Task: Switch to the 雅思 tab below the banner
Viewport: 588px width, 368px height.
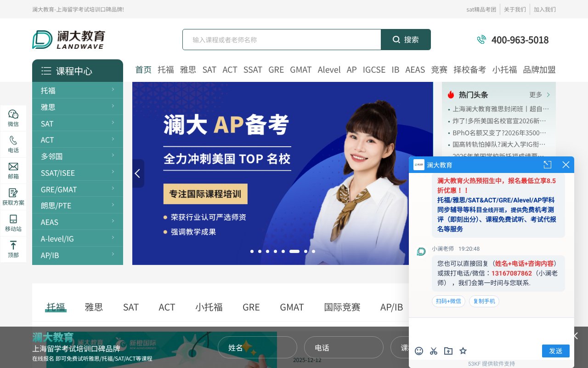Action: coord(94,307)
